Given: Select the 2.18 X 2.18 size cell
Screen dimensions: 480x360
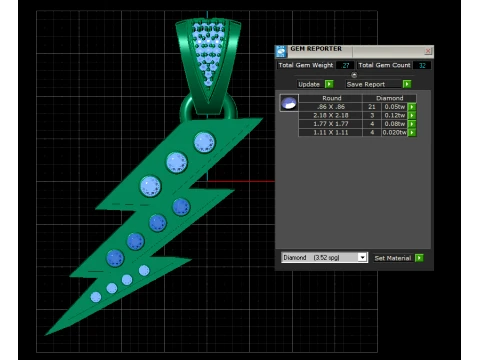Looking at the screenshot, I should pyautogui.click(x=331, y=115).
